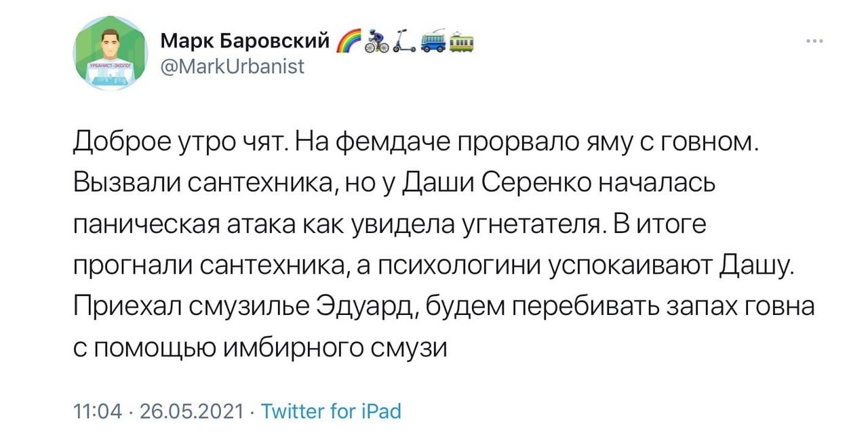Click the display name Марк Баровский
The width and height of the screenshot is (868, 441).
click(245, 42)
